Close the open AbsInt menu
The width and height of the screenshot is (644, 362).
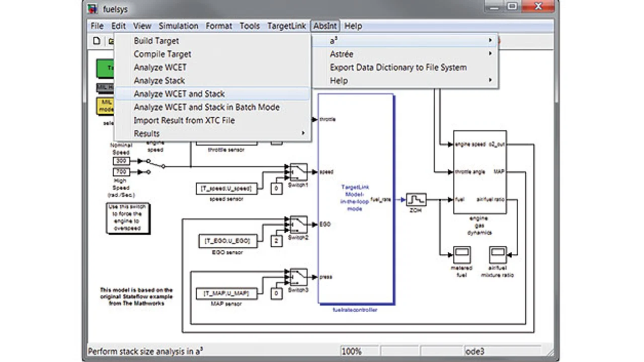coord(326,26)
